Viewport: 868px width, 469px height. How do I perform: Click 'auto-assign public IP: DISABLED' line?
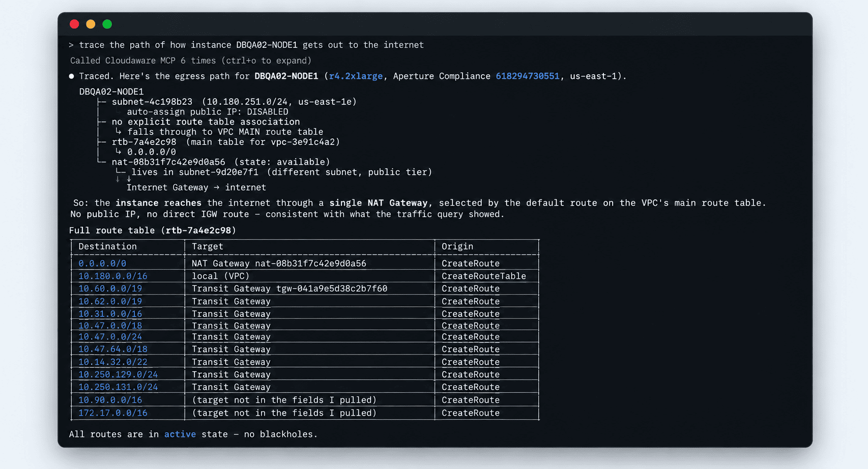pyautogui.click(x=208, y=111)
